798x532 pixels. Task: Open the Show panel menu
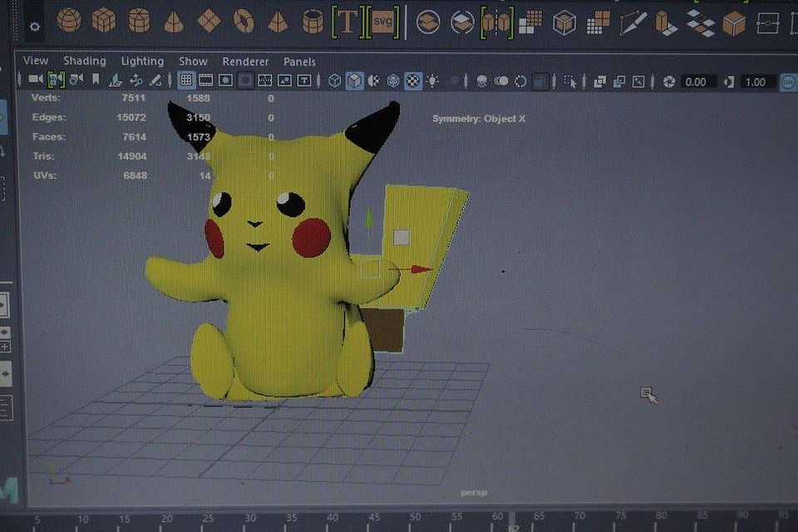click(193, 62)
